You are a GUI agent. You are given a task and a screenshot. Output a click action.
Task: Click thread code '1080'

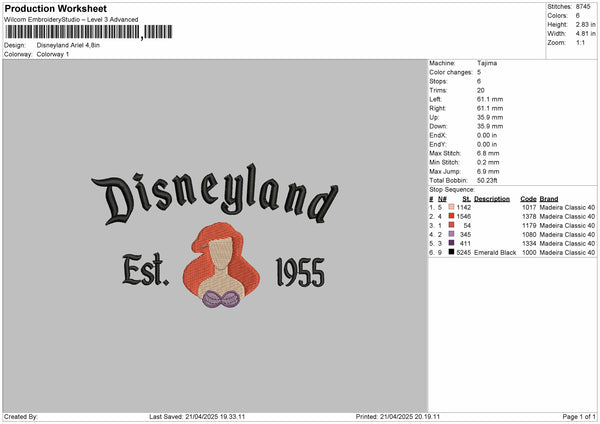529,235
